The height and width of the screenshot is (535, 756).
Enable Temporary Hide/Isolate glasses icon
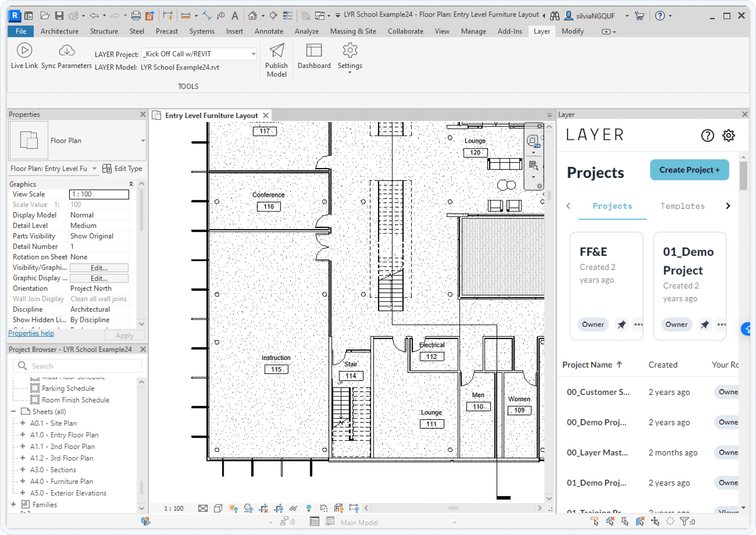pyautogui.click(x=294, y=508)
